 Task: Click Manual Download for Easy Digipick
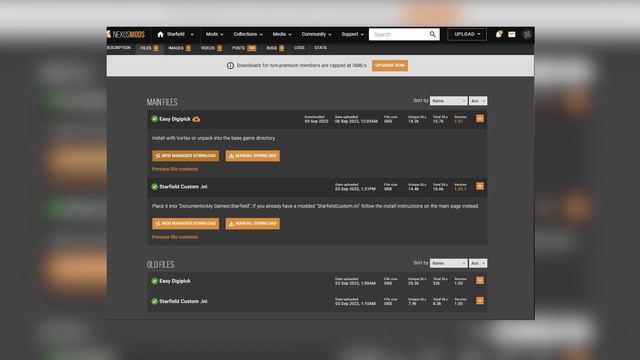coord(253,156)
